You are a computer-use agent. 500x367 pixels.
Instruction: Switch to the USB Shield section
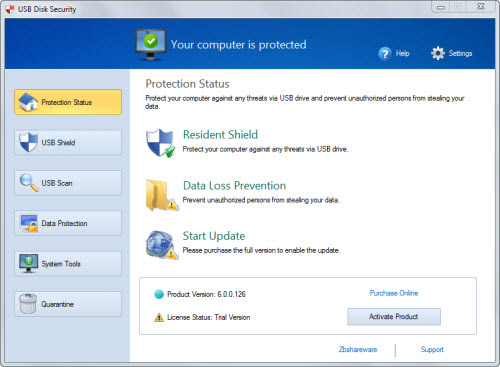(68, 143)
